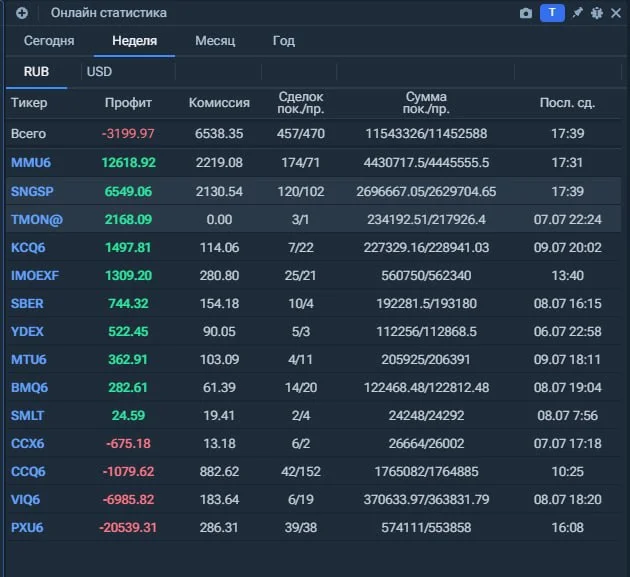Open the SNGSP ticker link
This screenshot has height=577, width=630.
32,191
